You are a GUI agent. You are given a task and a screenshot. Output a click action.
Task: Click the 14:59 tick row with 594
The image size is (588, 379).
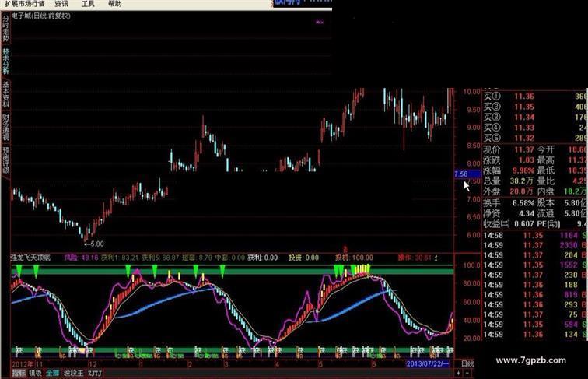[535, 325]
